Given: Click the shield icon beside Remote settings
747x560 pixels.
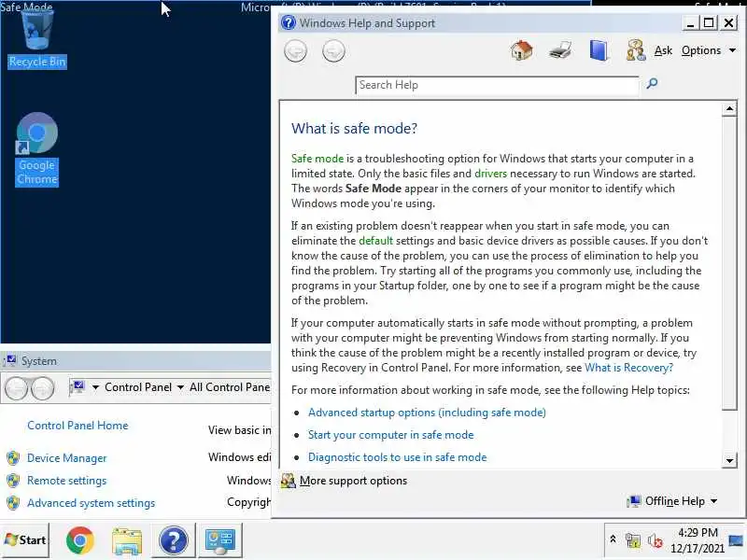Looking at the screenshot, I should 13,481.
